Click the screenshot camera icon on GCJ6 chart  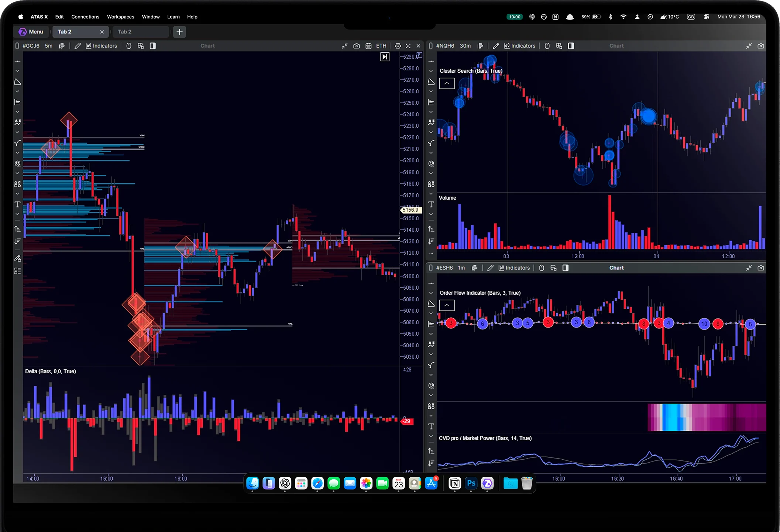[x=356, y=46]
